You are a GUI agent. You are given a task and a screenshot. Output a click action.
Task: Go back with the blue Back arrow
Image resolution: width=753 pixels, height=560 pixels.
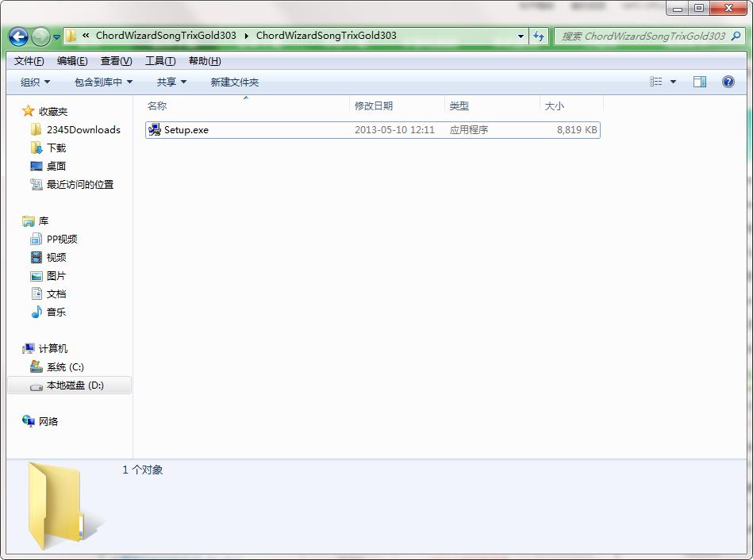click(19, 36)
